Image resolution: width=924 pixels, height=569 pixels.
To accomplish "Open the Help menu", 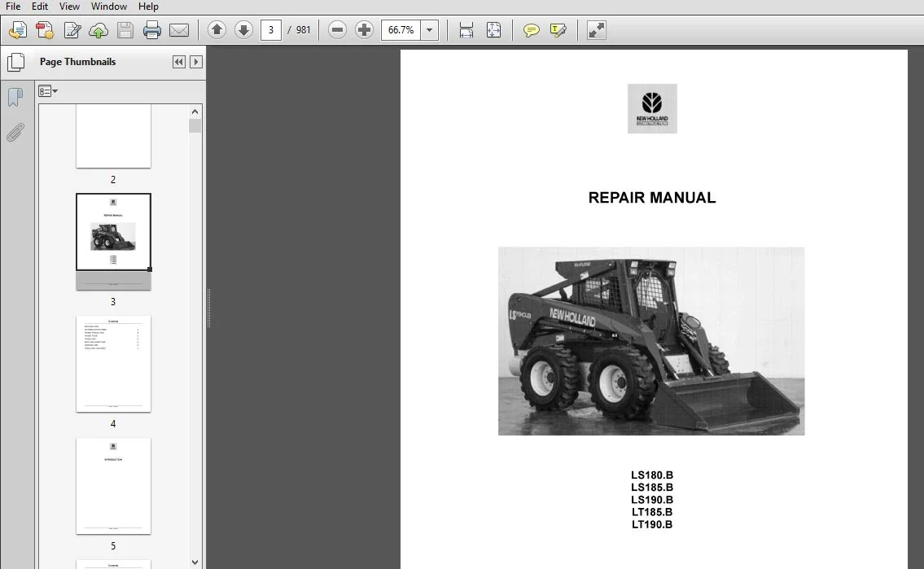I will (148, 7).
